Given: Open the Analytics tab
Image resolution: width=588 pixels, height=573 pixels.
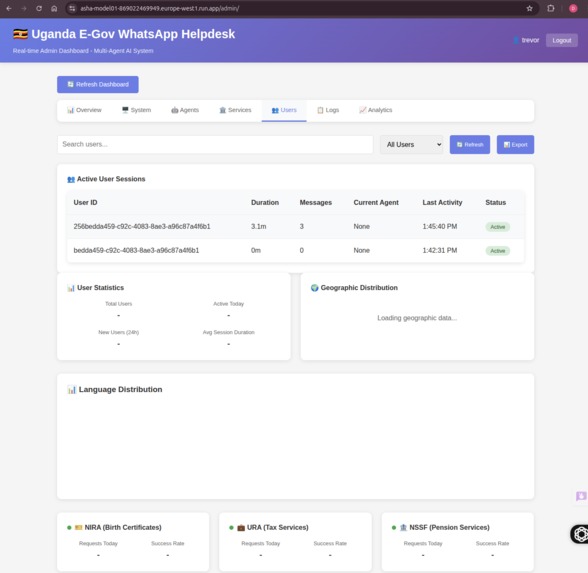Looking at the screenshot, I should tap(375, 110).
